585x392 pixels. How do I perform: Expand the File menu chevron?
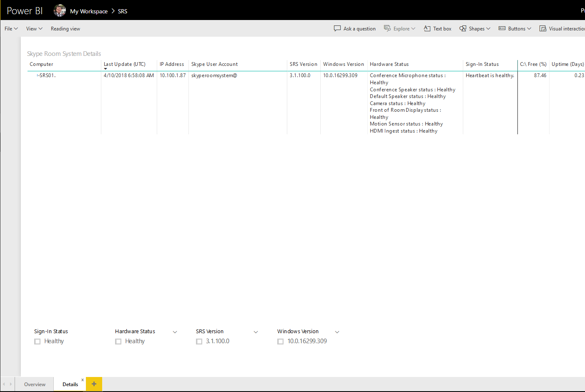16,29
